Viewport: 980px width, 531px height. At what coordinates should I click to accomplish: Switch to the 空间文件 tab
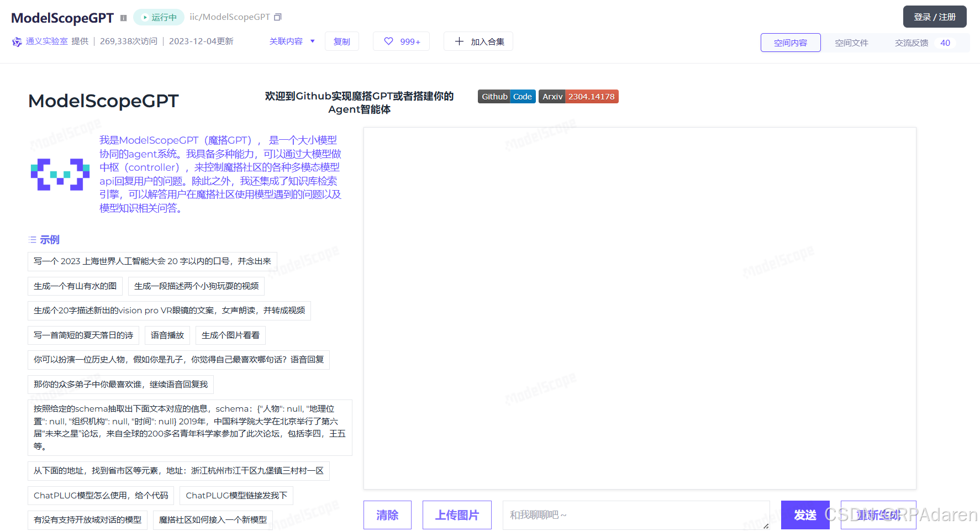851,43
